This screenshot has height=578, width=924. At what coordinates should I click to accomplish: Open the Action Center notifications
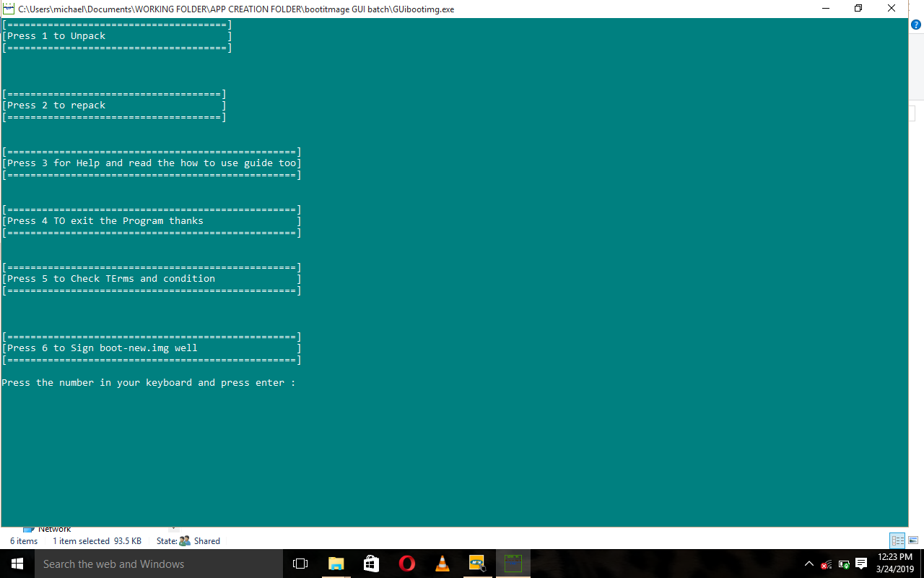[x=861, y=564]
